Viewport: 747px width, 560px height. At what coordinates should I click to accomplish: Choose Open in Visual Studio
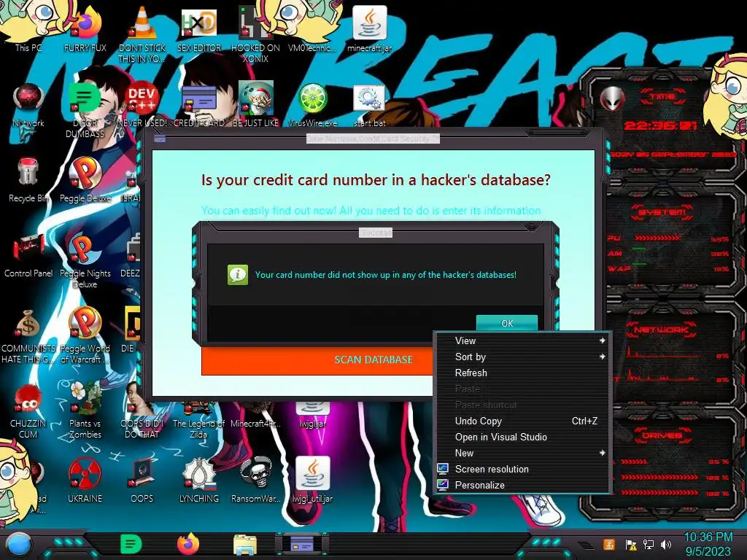[x=522, y=437]
